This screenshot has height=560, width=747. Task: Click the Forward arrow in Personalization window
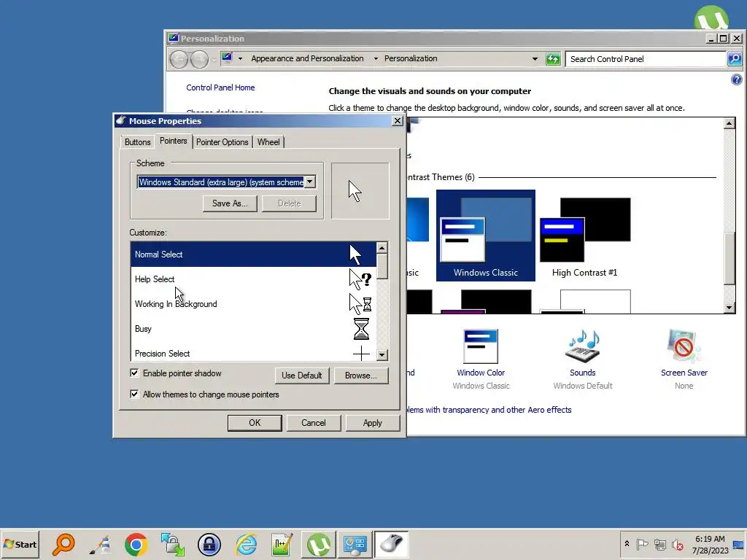pos(199,60)
